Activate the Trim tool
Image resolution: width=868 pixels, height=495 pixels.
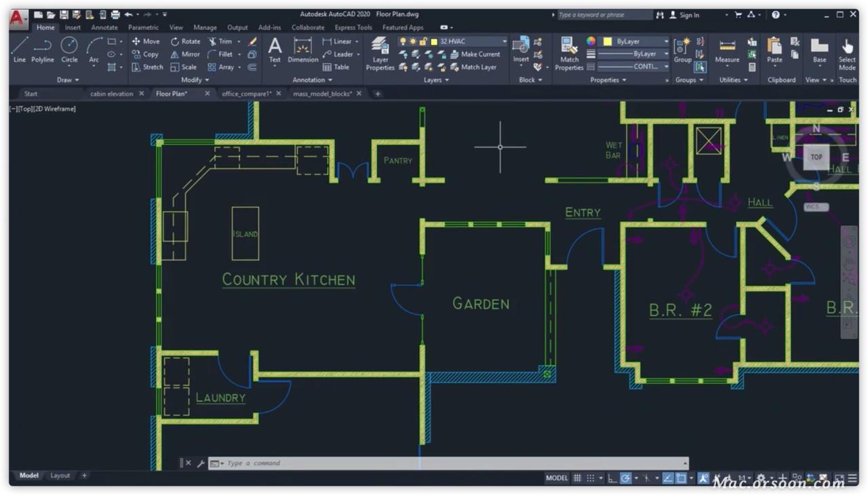coord(220,41)
